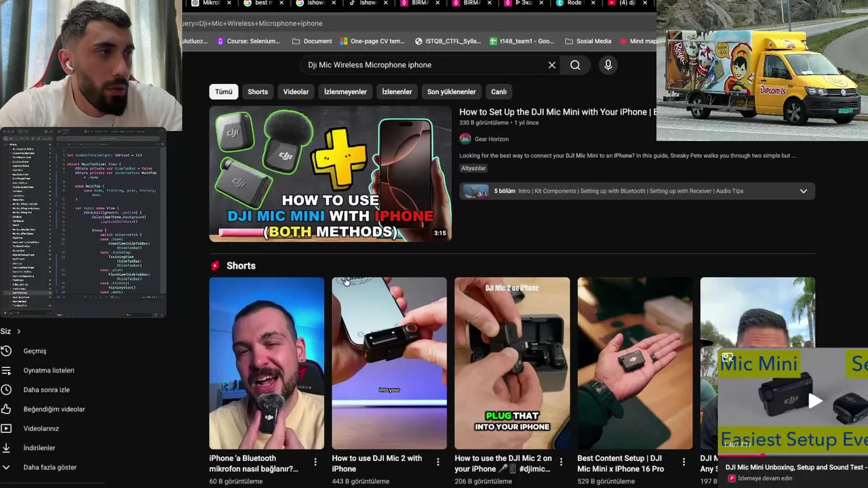The image size is (868, 488).
Task: Open t148_team1 Google sheet bookmark
Action: (x=521, y=41)
